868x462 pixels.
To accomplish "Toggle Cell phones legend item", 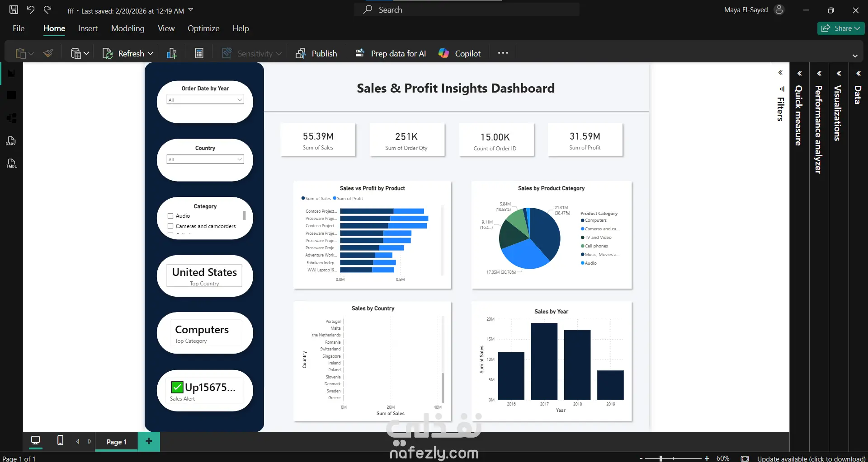I will [594, 246].
